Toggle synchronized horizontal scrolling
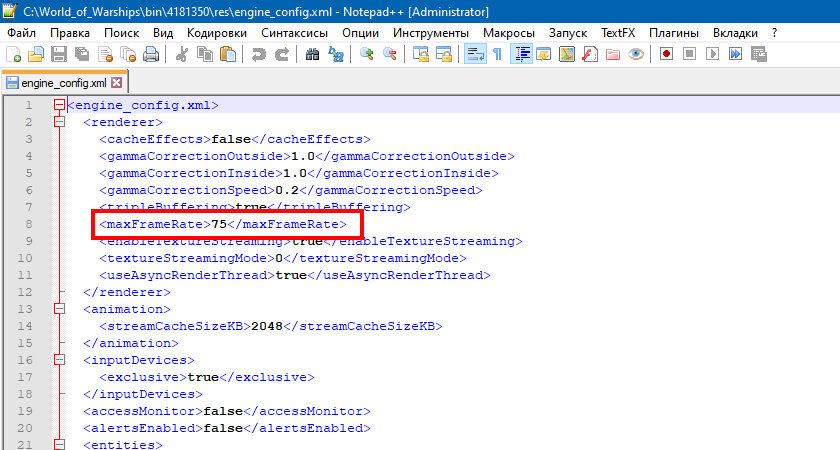Viewport: 840px width, 450px height. point(444,54)
